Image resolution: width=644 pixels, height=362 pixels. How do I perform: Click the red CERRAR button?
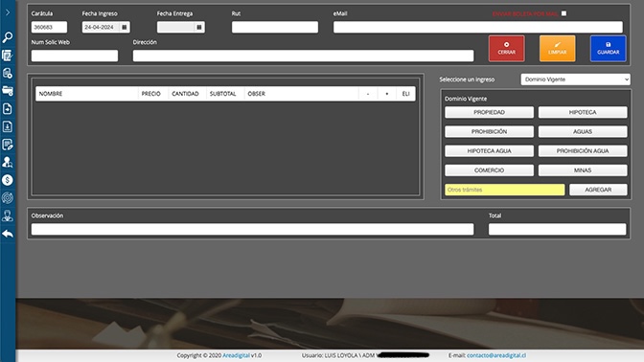click(x=506, y=49)
